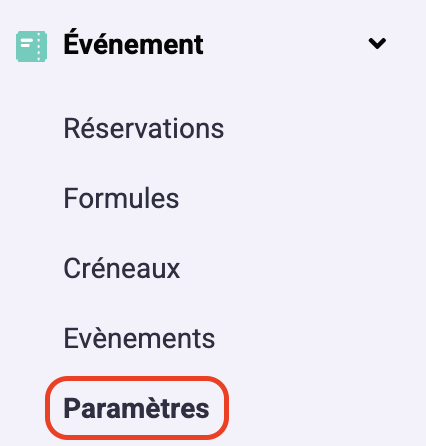426x446 pixels.
Task: Select the highlighted Paramètres item
Action: [x=137, y=408]
